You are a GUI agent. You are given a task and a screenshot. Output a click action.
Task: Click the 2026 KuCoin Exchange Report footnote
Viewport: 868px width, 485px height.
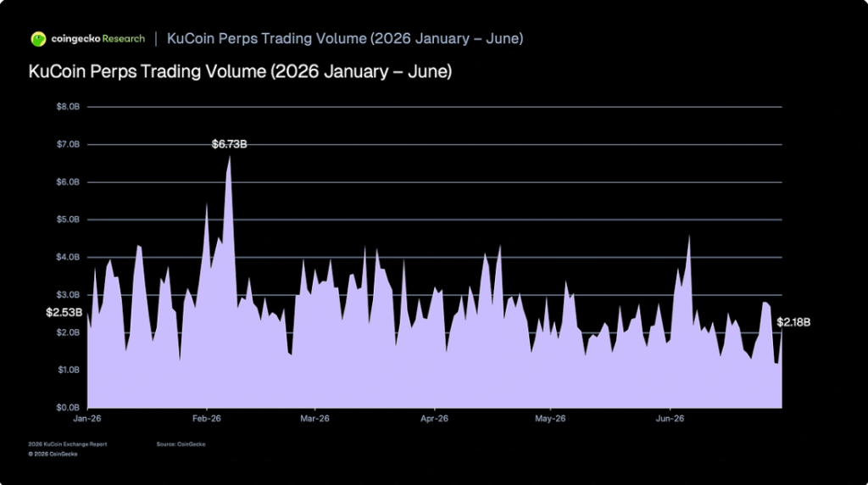point(68,444)
